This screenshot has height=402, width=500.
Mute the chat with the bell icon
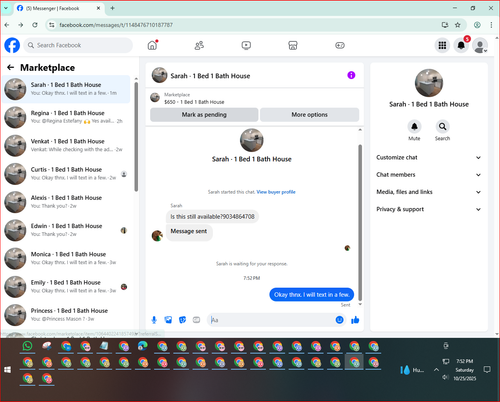click(414, 127)
